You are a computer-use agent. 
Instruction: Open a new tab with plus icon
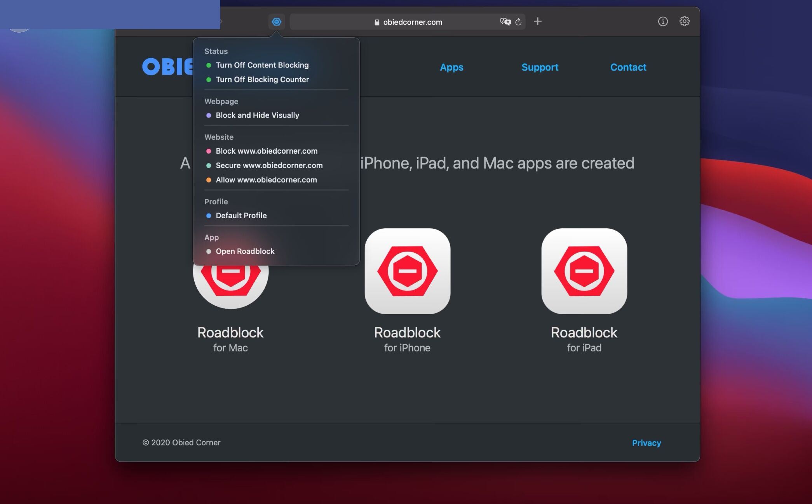pyautogui.click(x=538, y=21)
